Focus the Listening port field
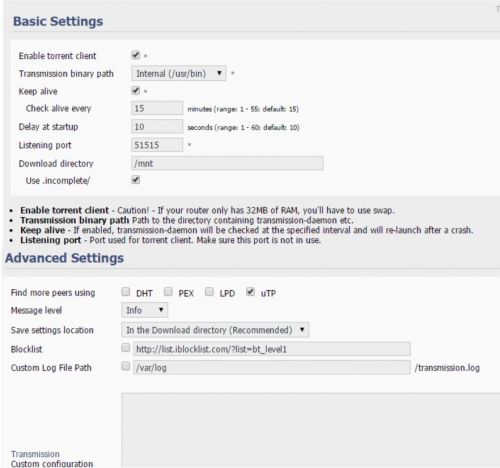 [x=157, y=145]
